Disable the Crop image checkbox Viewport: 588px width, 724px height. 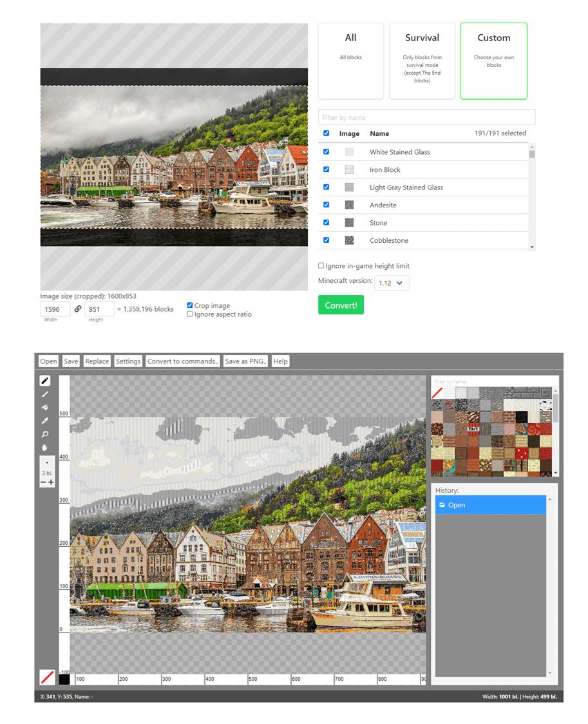pyautogui.click(x=190, y=305)
